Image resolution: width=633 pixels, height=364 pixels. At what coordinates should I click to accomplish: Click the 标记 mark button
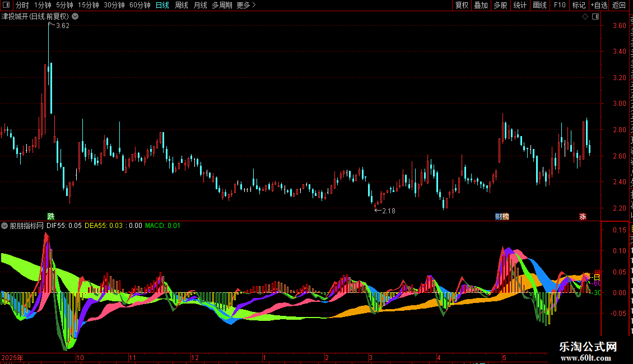click(x=579, y=5)
